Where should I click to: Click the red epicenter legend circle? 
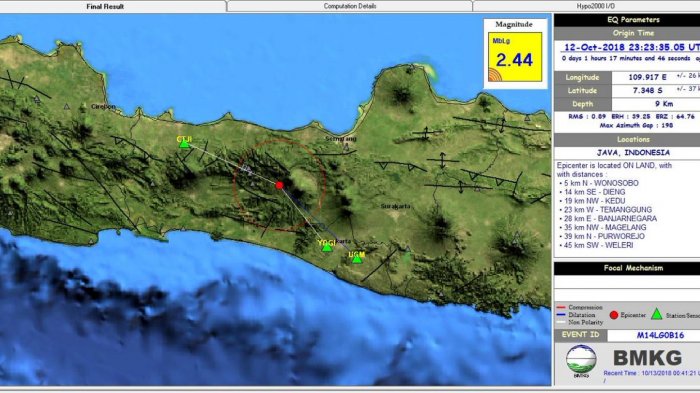click(614, 315)
